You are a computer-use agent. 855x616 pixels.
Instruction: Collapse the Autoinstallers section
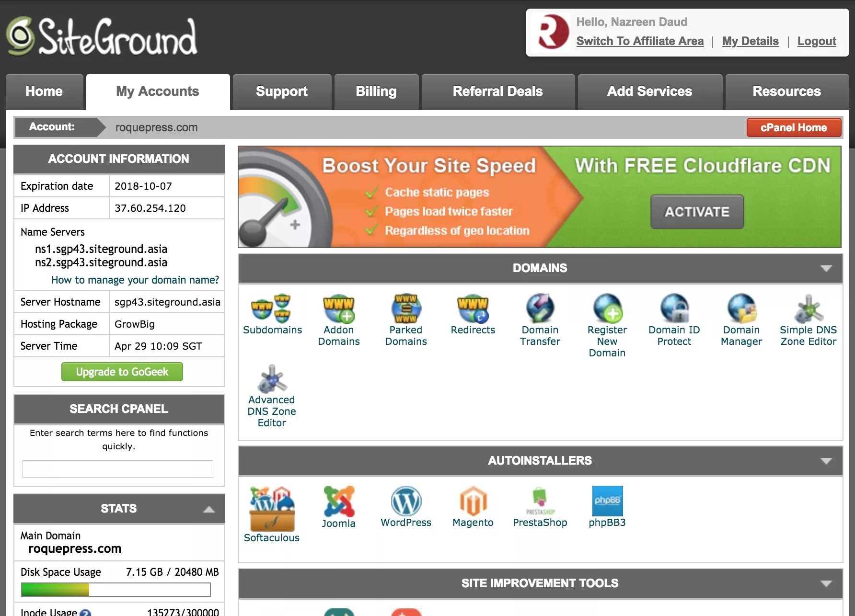(x=826, y=461)
